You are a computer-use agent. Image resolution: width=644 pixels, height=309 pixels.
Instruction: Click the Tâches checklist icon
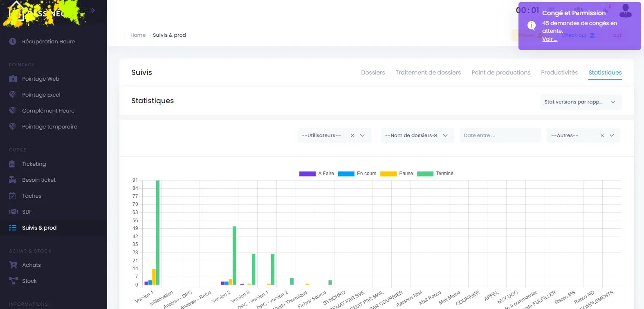(x=12, y=196)
